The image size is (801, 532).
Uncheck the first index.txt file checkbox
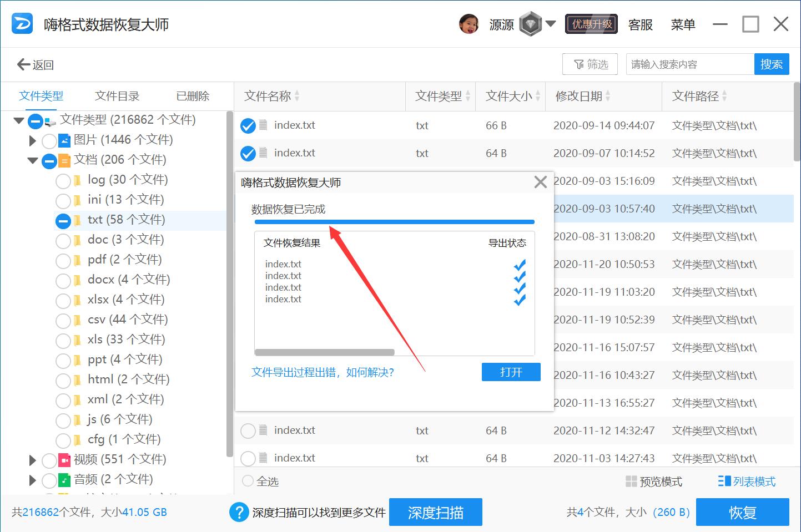pyautogui.click(x=248, y=125)
